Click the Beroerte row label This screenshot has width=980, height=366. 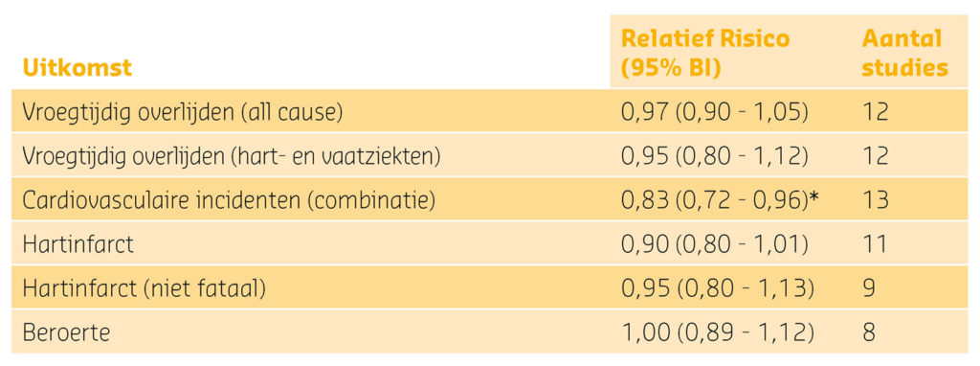tap(66, 332)
